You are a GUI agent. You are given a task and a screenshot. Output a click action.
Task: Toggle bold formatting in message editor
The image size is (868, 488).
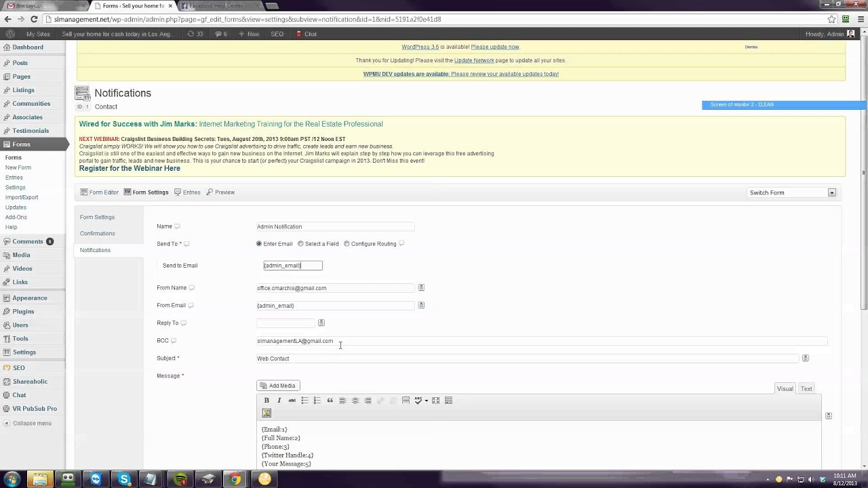point(267,401)
